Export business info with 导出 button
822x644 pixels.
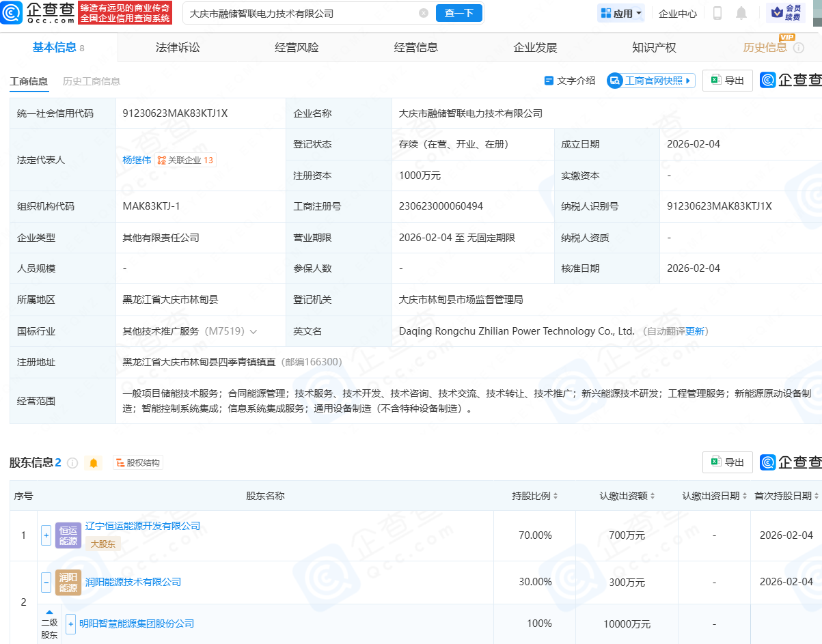coord(728,81)
